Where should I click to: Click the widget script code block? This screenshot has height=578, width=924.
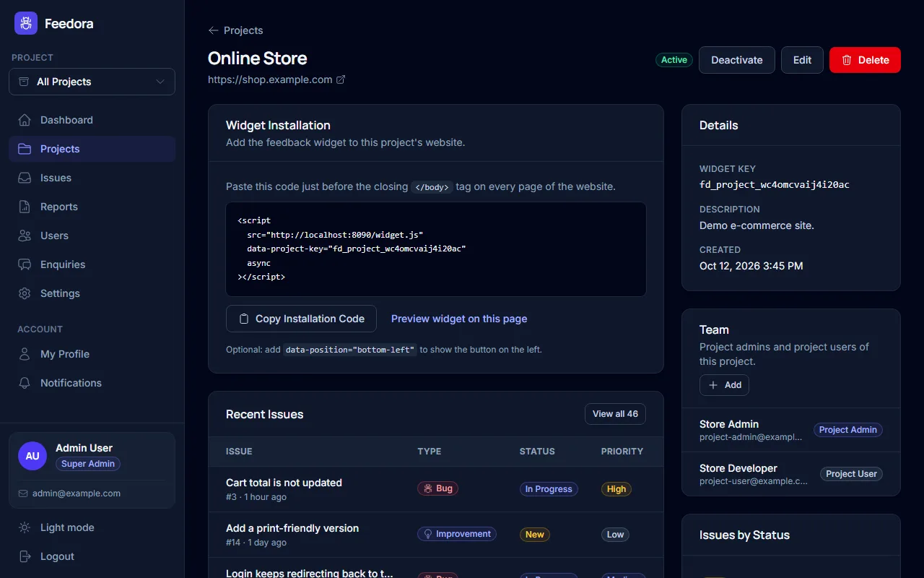(x=436, y=249)
